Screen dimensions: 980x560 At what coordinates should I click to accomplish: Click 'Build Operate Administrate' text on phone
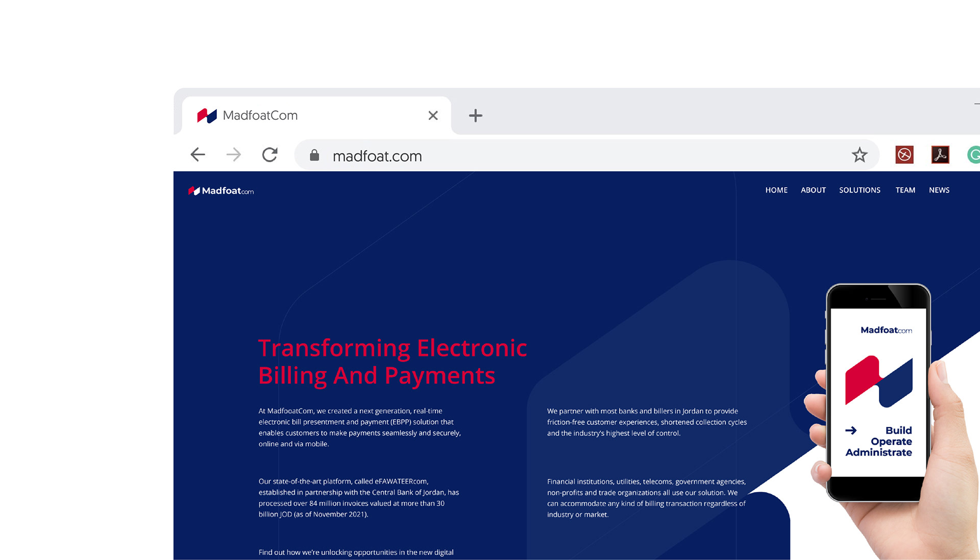[878, 441]
